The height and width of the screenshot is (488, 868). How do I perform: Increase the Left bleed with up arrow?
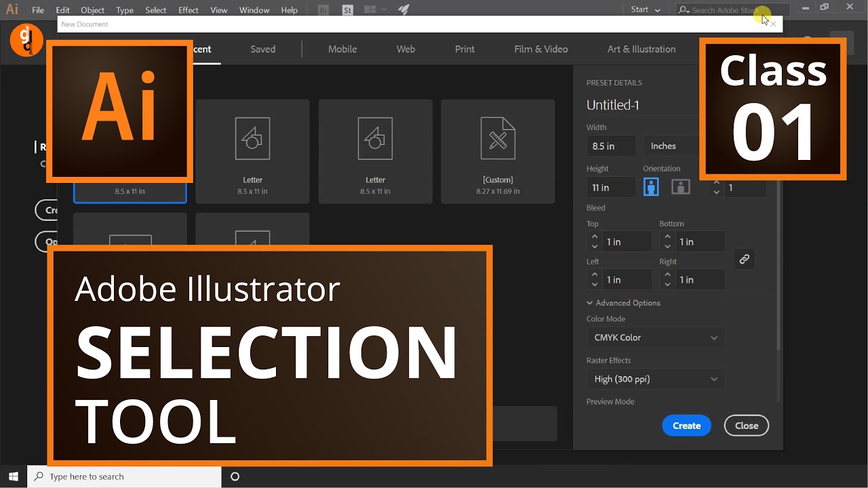(595, 275)
